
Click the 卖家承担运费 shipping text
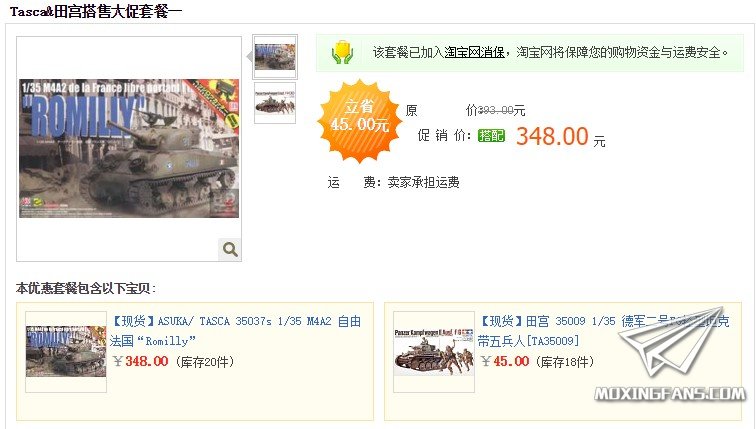pos(423,182)
